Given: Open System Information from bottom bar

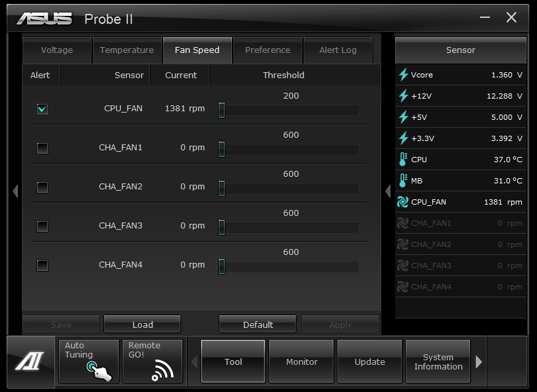Looking at the screenshot, I should coord(438,362).
